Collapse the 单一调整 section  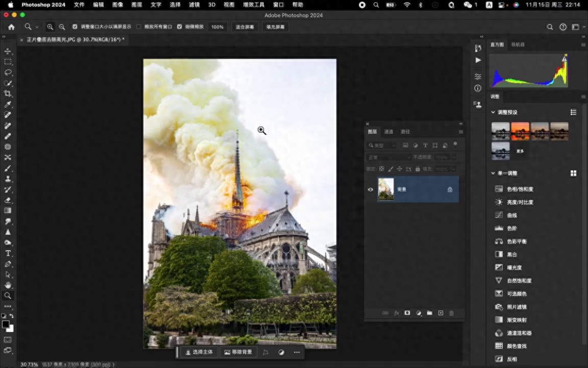point(493,173)
